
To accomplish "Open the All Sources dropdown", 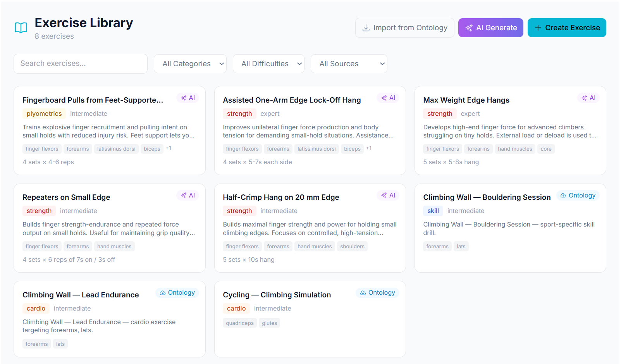I will 349,64.
